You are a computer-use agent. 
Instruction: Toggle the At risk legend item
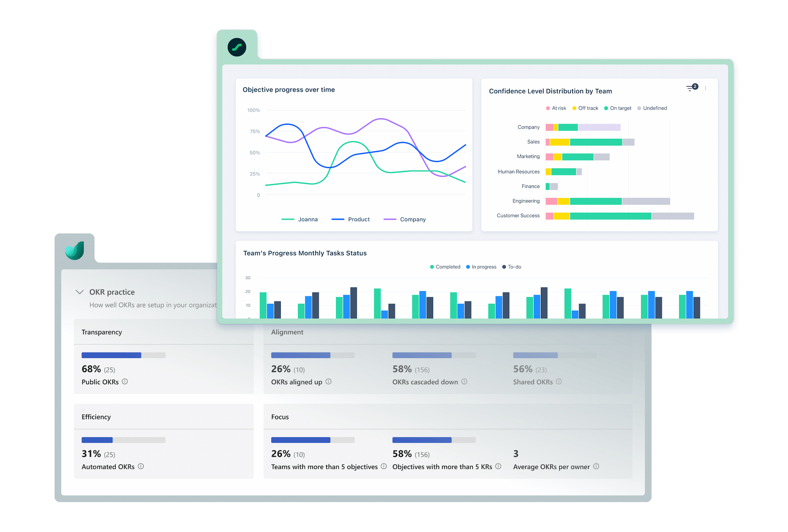pyautogui.click(x=556, y=108)
